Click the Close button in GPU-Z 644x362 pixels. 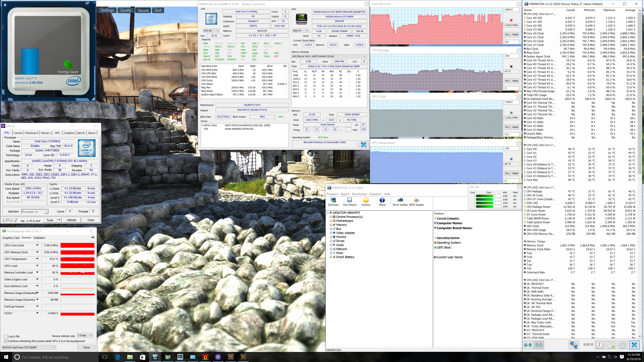pyautogui.click(x=87, y=347)
